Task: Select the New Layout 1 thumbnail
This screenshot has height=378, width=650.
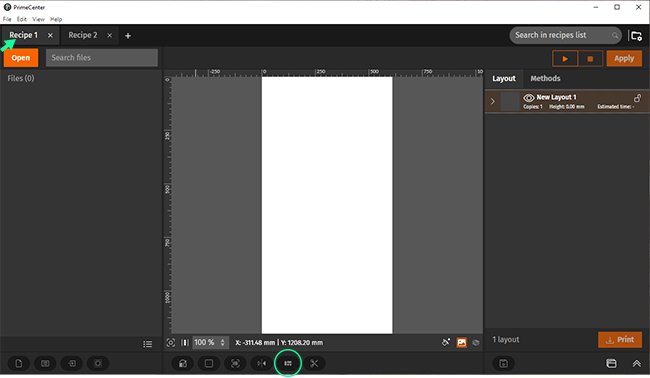Action: click(510, 101)
